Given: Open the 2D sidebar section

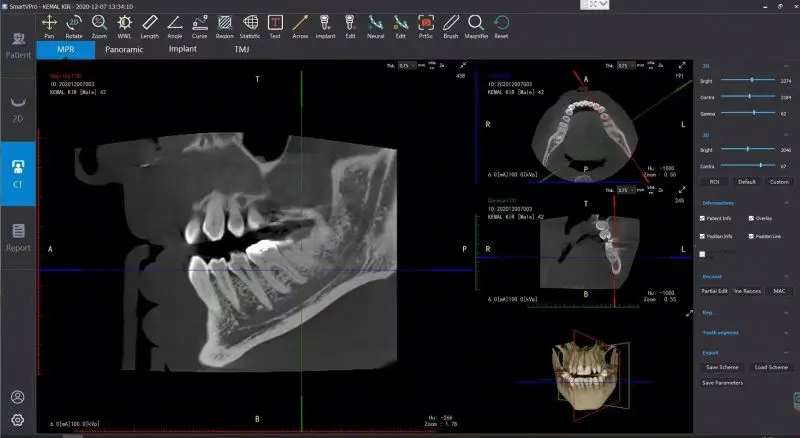Looking at the screenshot, I should 18,109.
